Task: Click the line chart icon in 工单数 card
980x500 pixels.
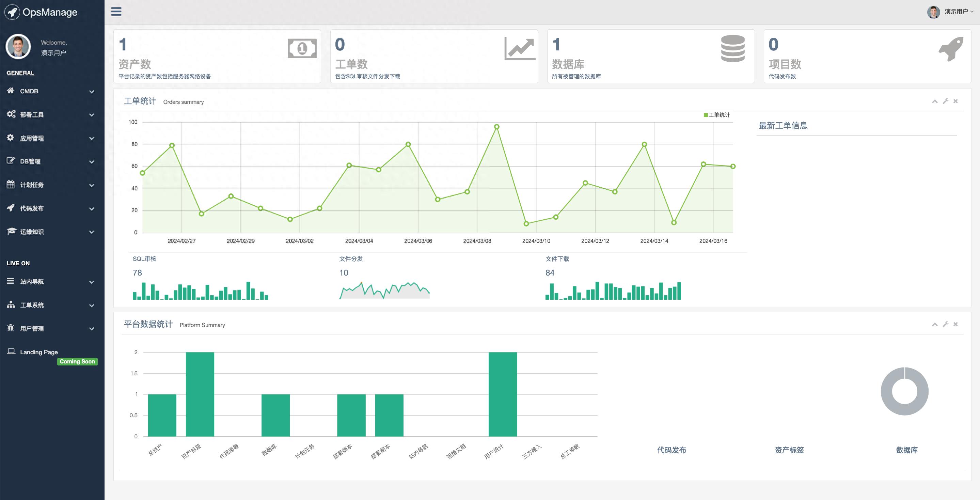Action: [x=520, y=48]
